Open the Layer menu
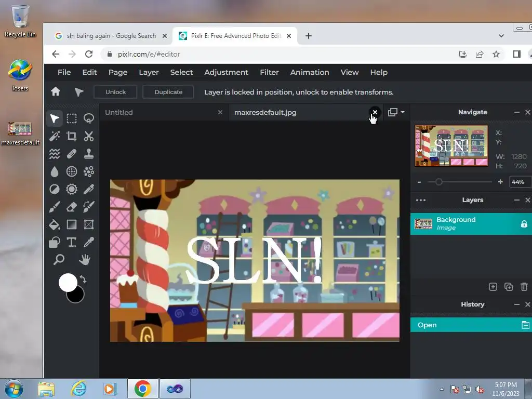Image resolution: width=532 pixels, height=399 pixels. pos(149,72)
